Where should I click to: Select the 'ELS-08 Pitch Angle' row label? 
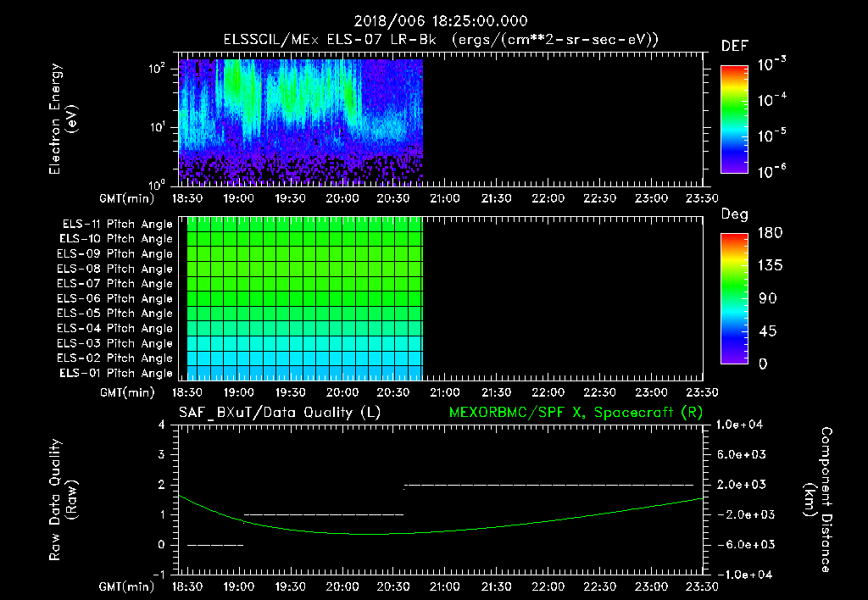coord(115,269)
